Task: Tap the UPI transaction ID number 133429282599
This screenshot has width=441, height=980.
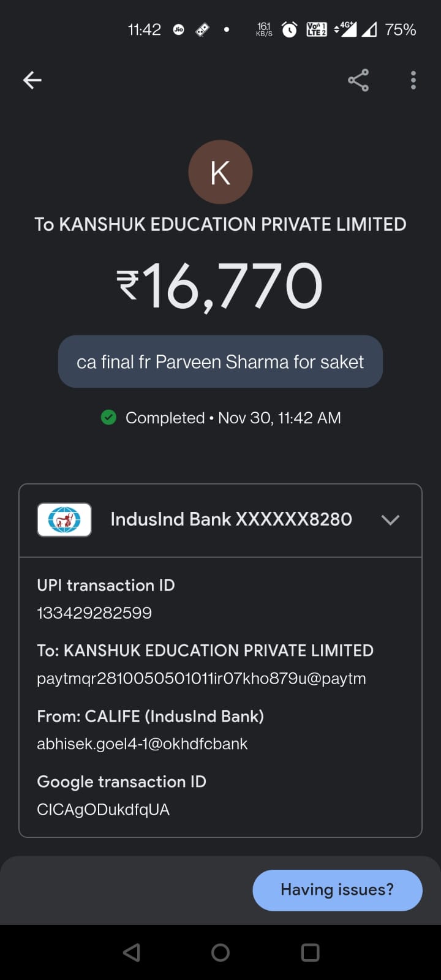Action: pos(94,613)
